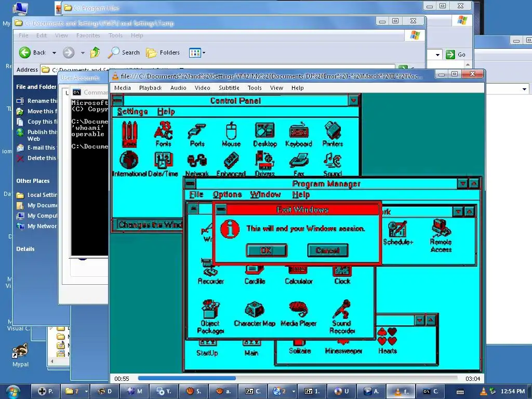Click the International globe icon in Control Panel
Viewport: 532px width, 399px height.
click(x=129, y=164)
